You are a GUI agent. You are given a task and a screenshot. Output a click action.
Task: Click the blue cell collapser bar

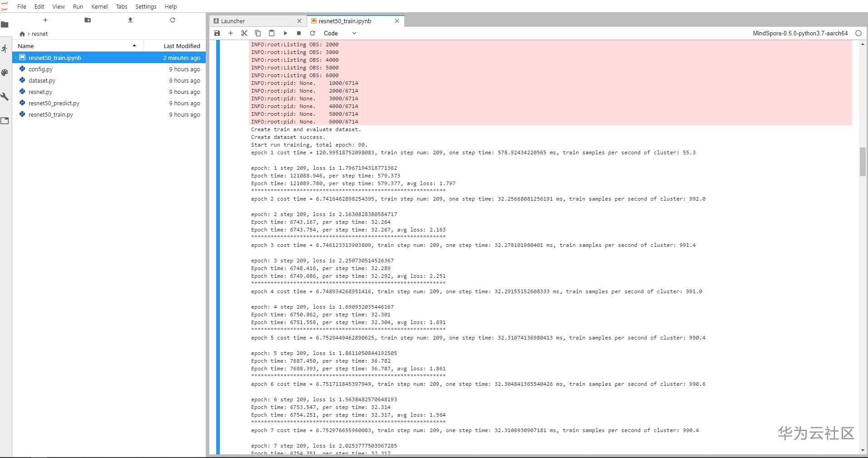coord(218,247)
